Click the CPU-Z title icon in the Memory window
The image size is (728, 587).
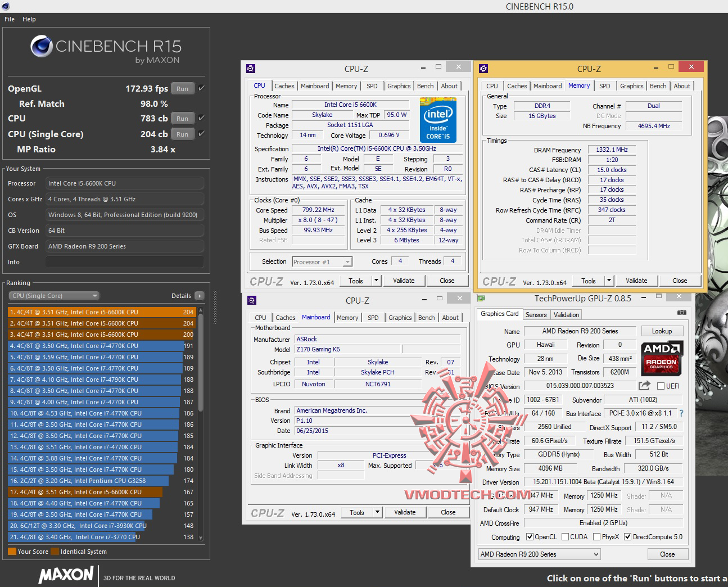click(483, 69)
